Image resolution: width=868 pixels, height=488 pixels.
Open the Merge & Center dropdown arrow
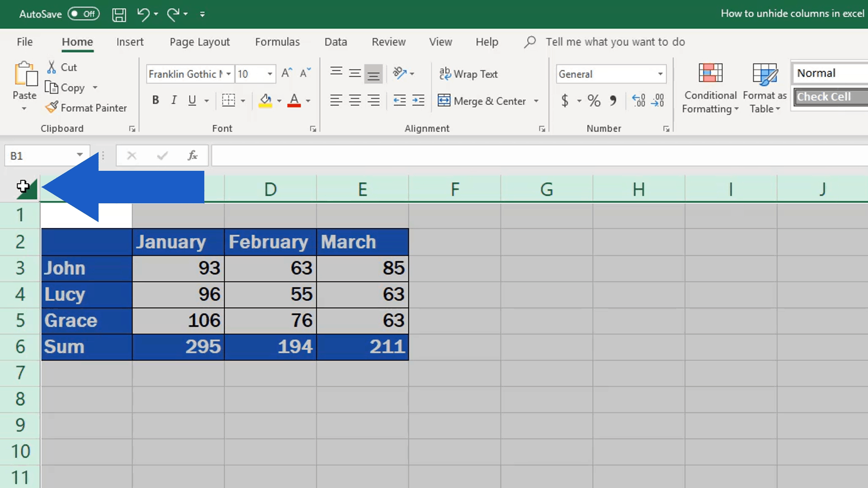[536, 101]
